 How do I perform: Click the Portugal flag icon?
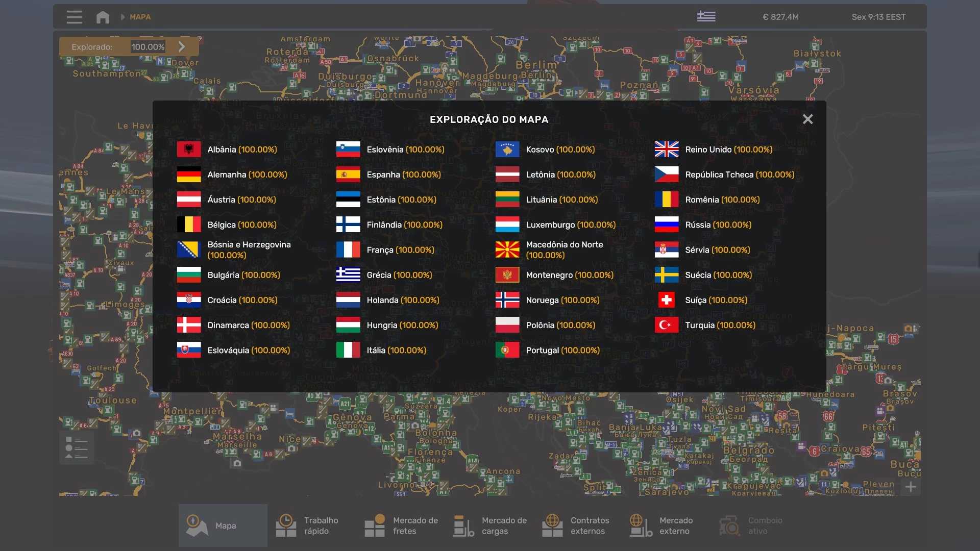point(507,350)
